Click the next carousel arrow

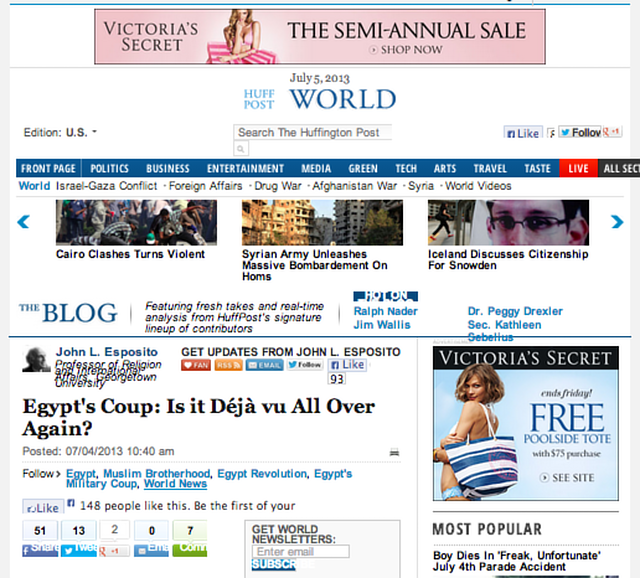click(x=617, y=222)
